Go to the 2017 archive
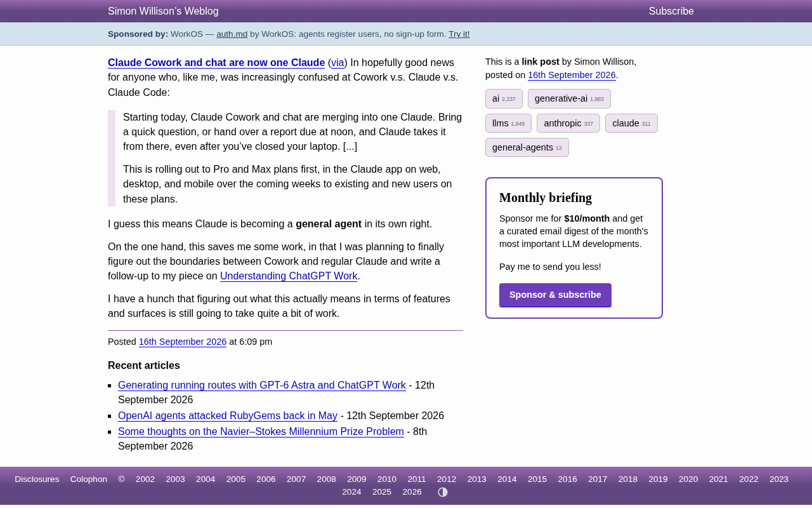Image resolution: width=812 pixels, height=508 pixels. pyautogui.click(x=598, y=479)
